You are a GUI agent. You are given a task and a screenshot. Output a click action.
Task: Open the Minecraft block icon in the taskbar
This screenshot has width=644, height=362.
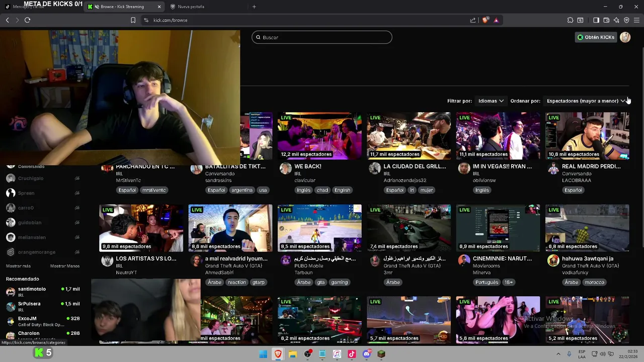(x=381, y=354)
